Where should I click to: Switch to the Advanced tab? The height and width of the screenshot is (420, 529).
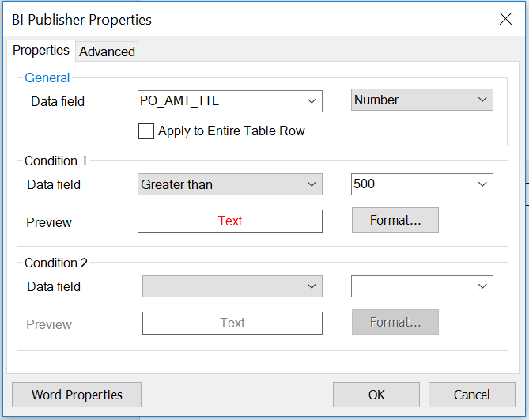tap(107, 51)
